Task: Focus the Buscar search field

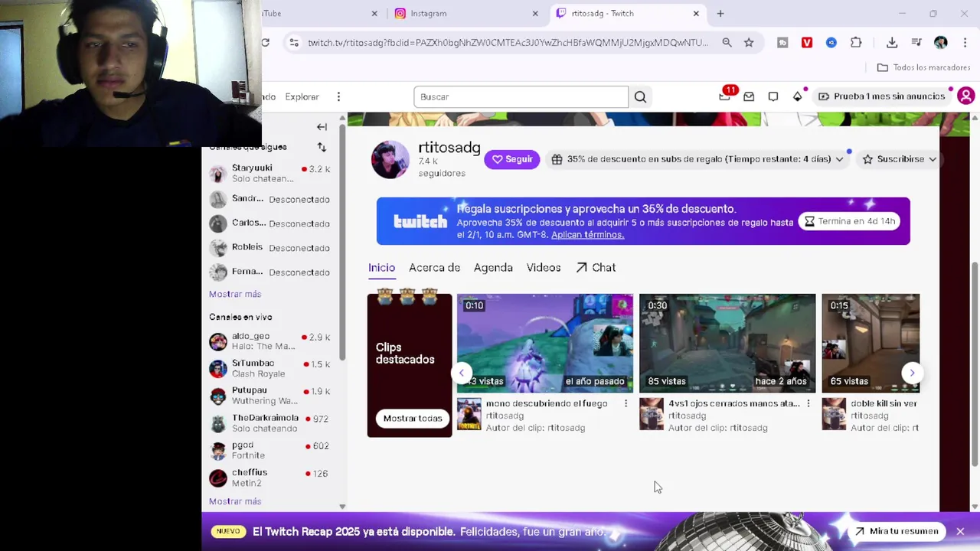Action: 521,96
